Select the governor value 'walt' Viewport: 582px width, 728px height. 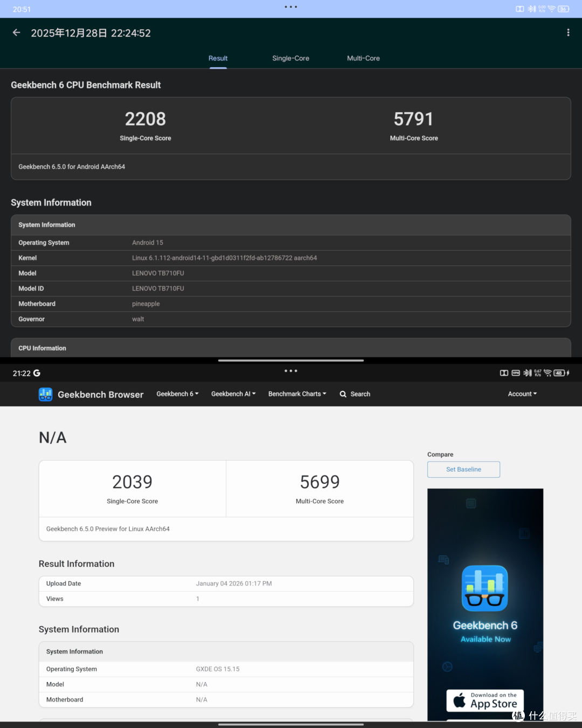point(138,319)
